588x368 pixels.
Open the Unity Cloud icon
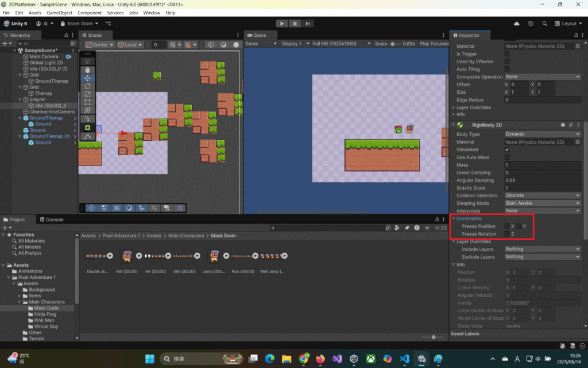(516, 23)
